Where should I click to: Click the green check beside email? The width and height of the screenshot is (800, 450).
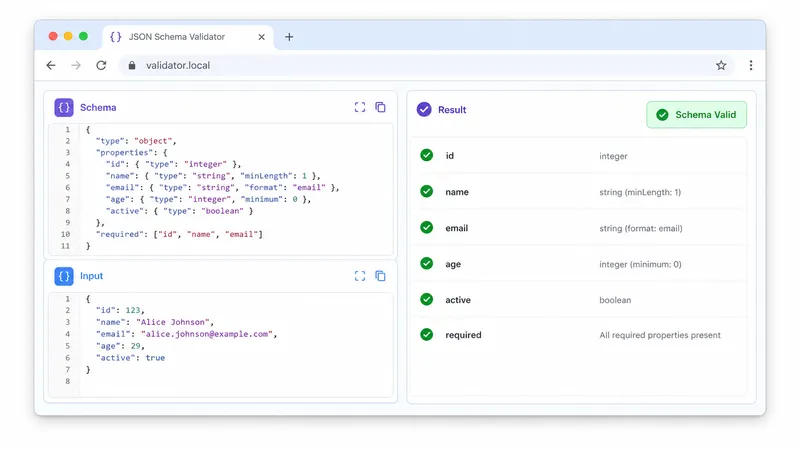point(427,228)
